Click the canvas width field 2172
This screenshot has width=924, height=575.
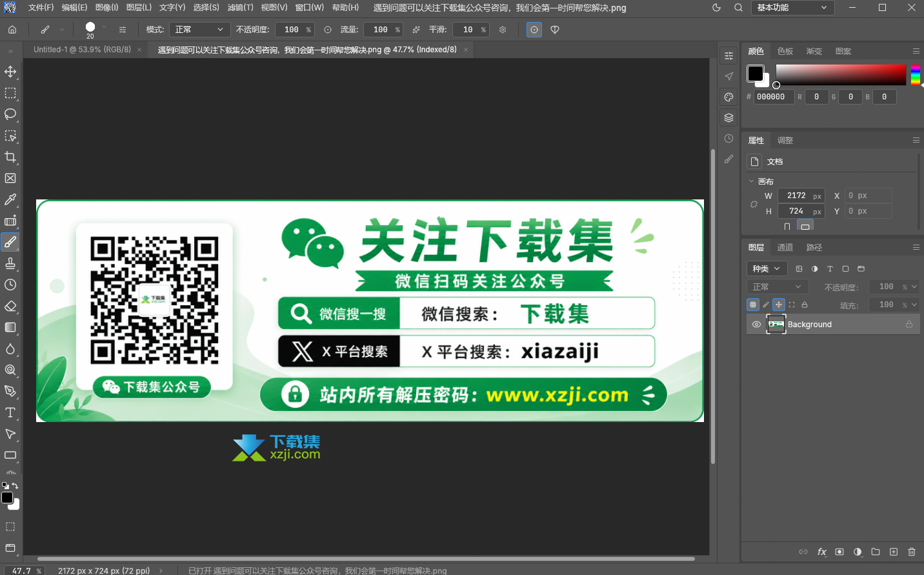pos(801,196)
